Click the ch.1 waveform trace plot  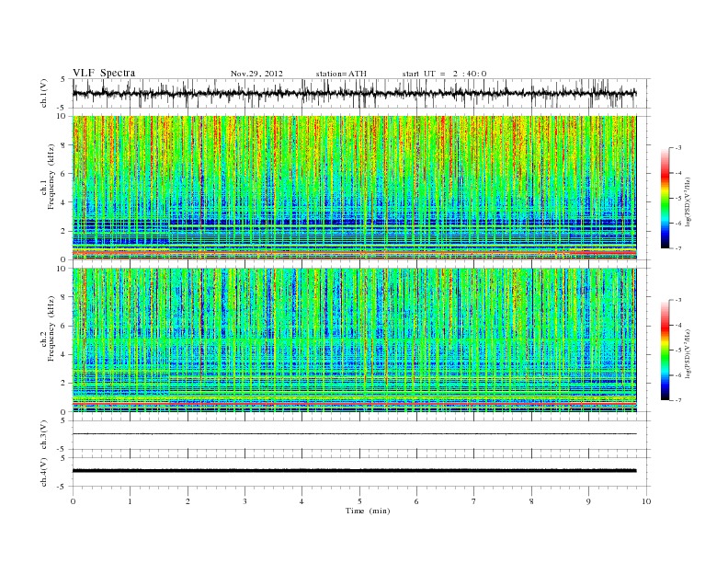[x=354, y=93]
